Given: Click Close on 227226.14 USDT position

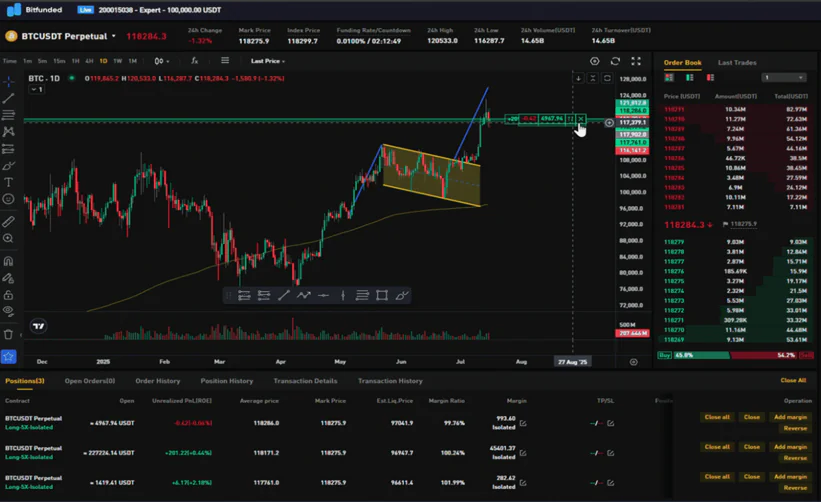Looking at the screenshot, I should click(751, 447).
